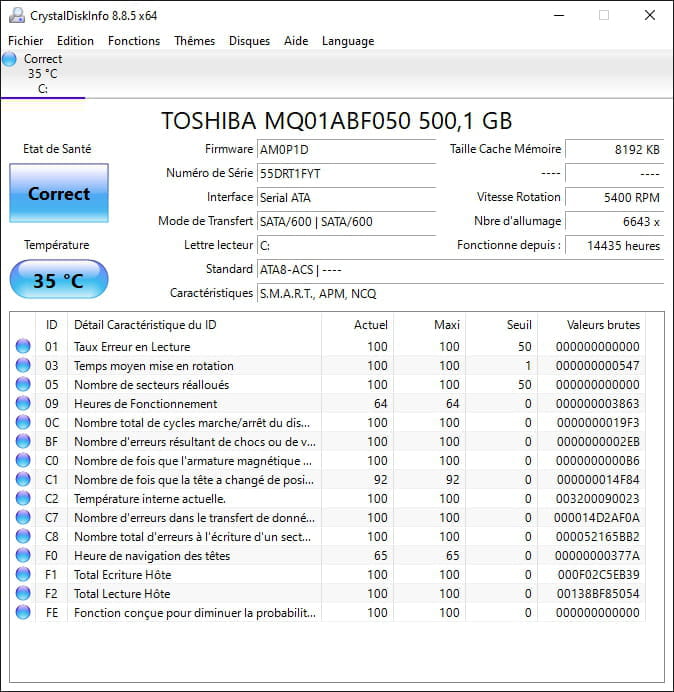The image size is (674, 692).
Task: Click the Numéro de Série field
Action: tap(346, 173)
